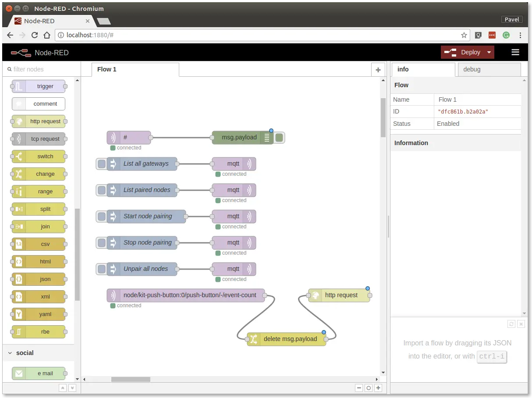Image resolution: width=532 pixels, height=398 pixels.
Task: Click the browser address bar
Action: tap(262, 35)
